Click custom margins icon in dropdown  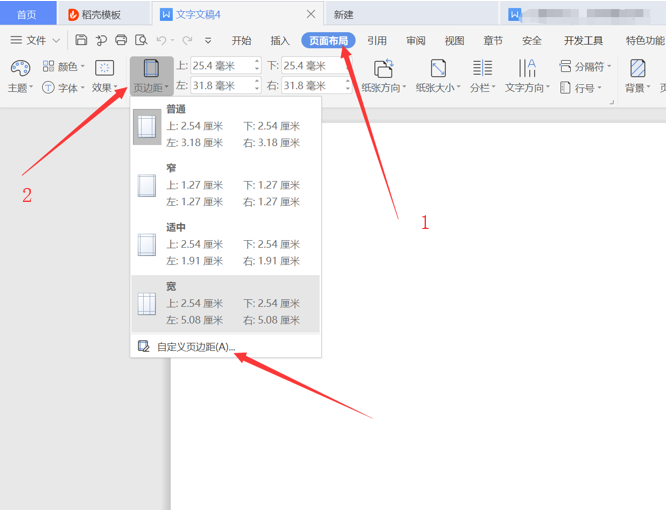click(x=144, y=346)
